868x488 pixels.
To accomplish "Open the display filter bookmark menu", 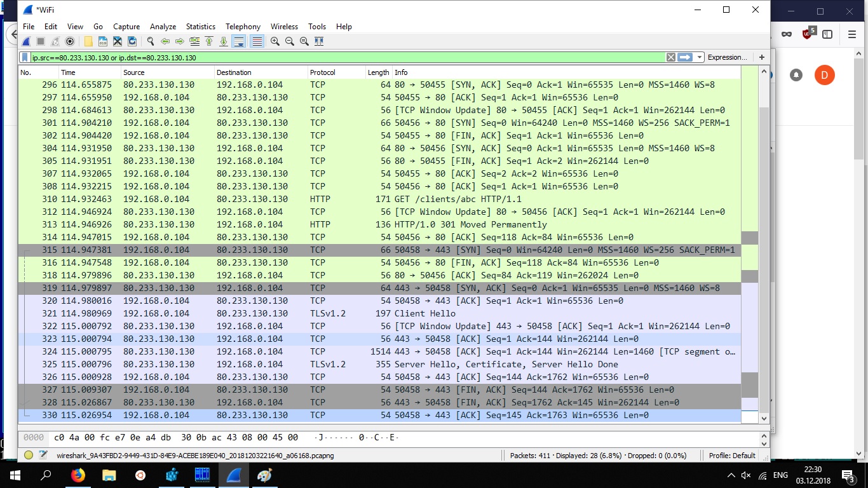I will tap(24, 57).
